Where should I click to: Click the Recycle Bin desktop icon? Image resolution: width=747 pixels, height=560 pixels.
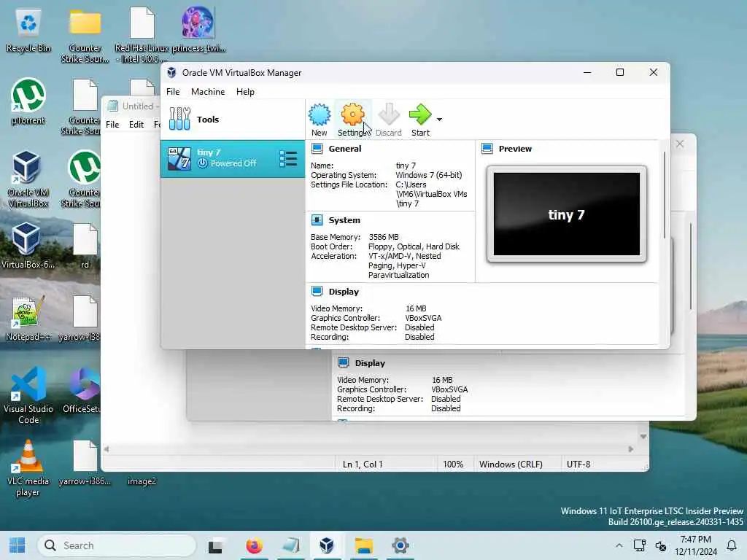[28, 31]
